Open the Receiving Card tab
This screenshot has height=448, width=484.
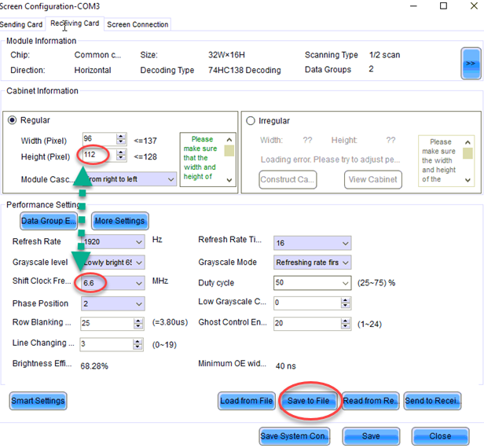(x=75, y=24)
